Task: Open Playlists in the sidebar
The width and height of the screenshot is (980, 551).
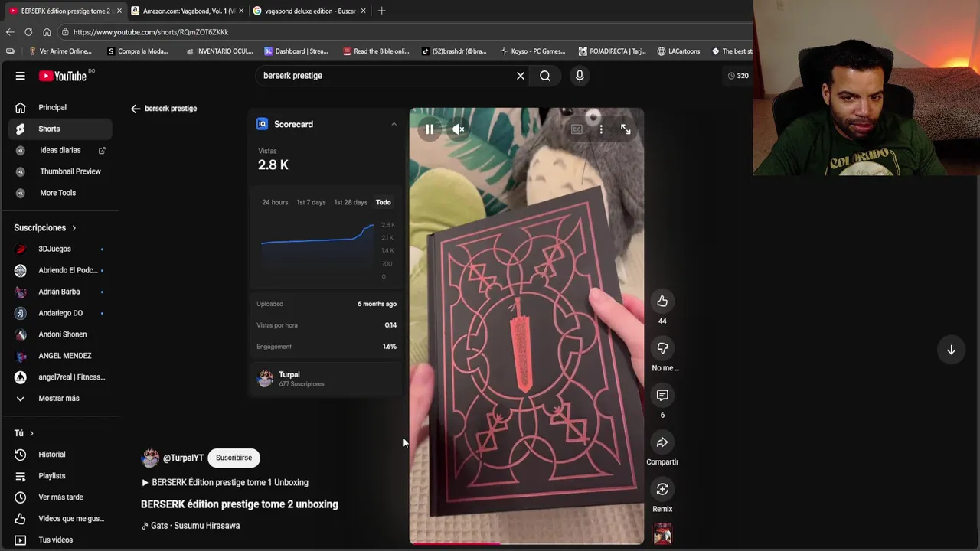Action: click(60, 476)
